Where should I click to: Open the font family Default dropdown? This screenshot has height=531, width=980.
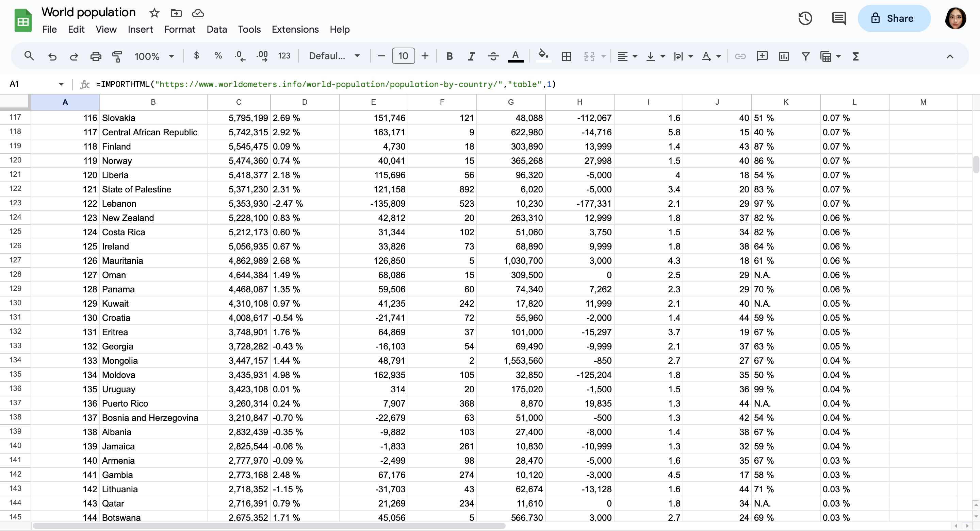(334, 56)
